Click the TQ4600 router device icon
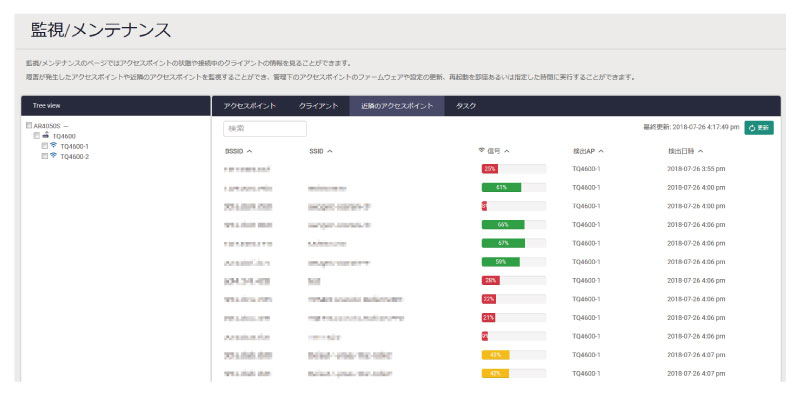 tap(45, 135)
